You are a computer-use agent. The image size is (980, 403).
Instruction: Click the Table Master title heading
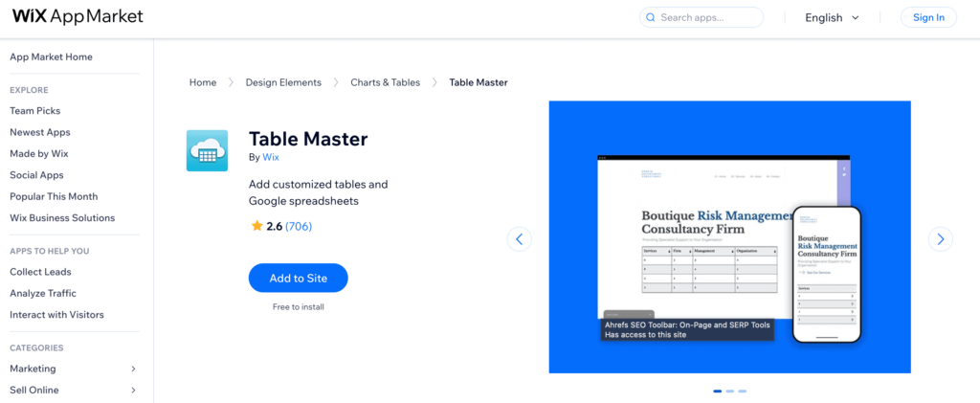click(x=308, y=139)
